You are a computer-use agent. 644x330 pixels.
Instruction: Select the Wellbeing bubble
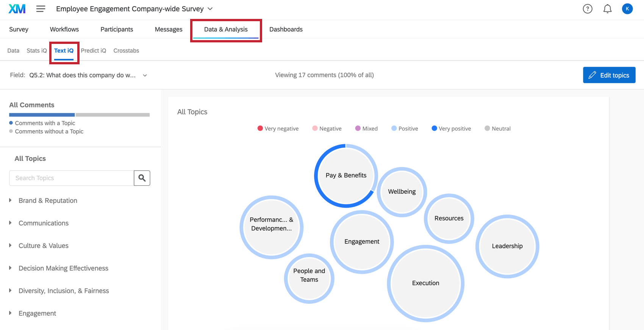402,192
